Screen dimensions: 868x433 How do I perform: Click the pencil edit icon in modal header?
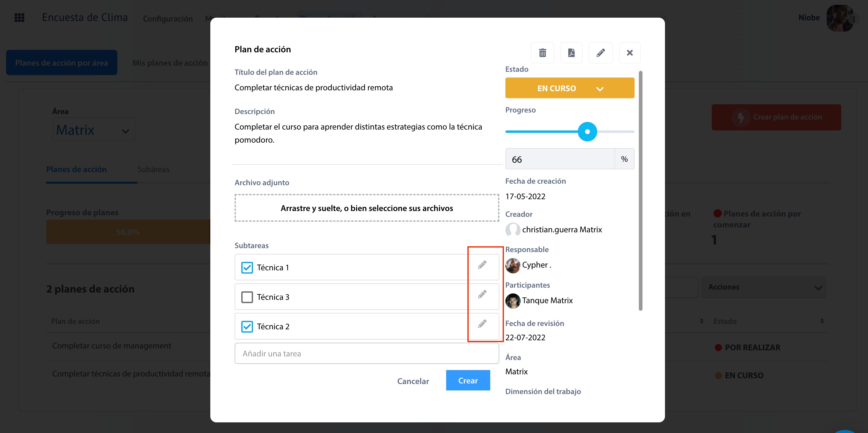[601, 53]
